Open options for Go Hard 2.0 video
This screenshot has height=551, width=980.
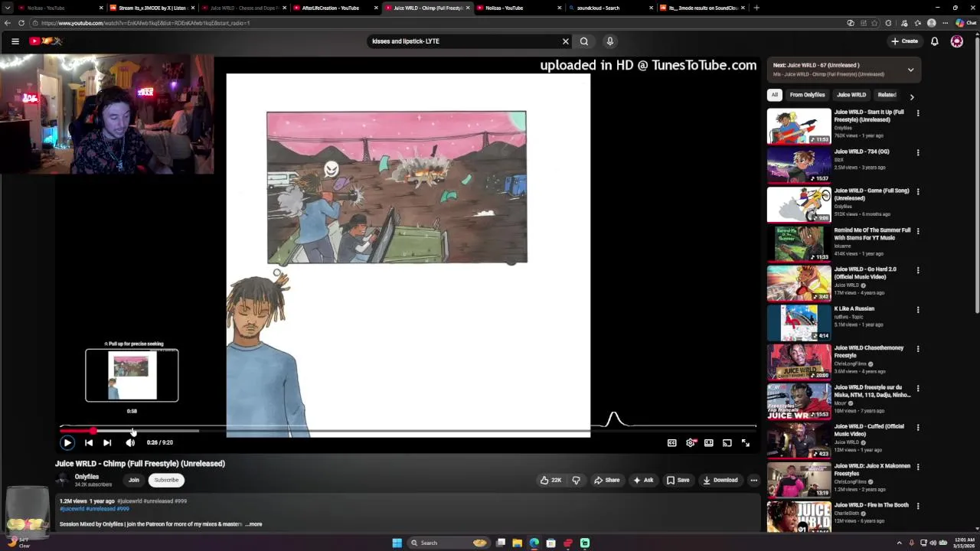click(x=918, y=270)
